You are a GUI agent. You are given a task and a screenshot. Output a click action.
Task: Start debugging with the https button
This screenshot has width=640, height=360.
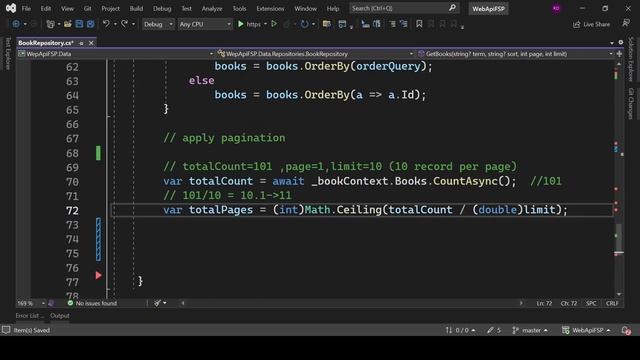[249, 24]
